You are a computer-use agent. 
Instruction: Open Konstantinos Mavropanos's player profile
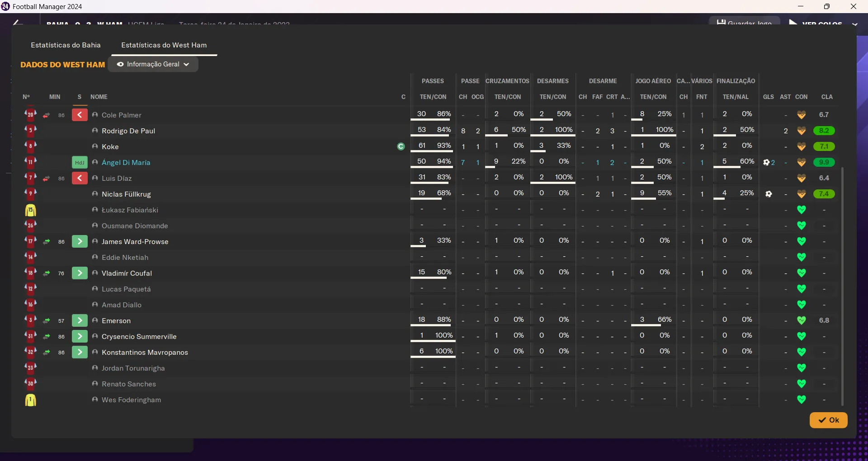(145, 352)
